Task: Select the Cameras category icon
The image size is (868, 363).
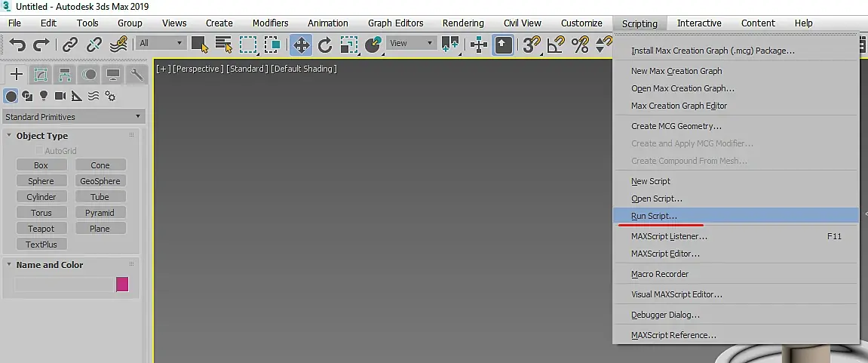Action: point(60,97)
